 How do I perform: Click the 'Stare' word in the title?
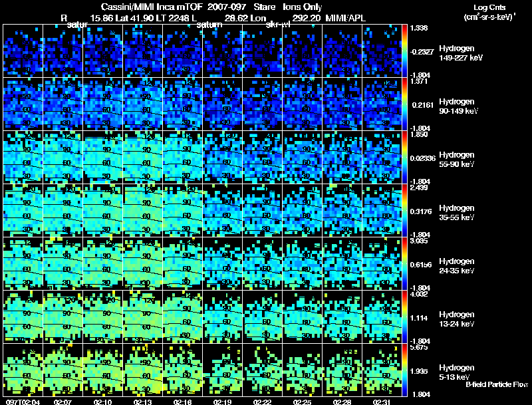tap(264, 7)
